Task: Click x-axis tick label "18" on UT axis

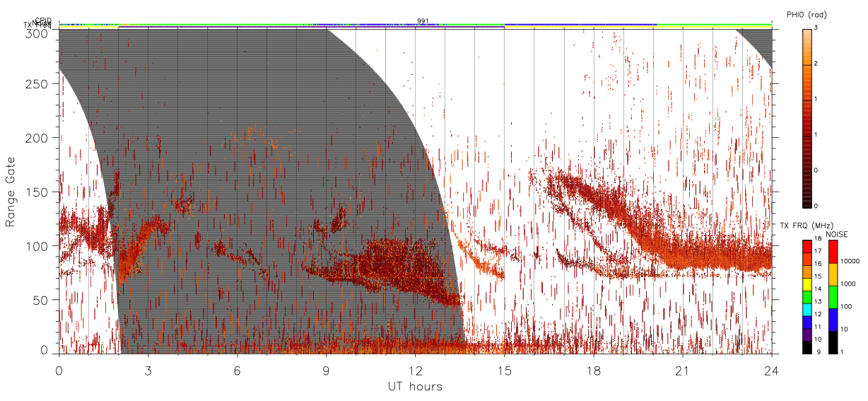Action: pos(593,370)
